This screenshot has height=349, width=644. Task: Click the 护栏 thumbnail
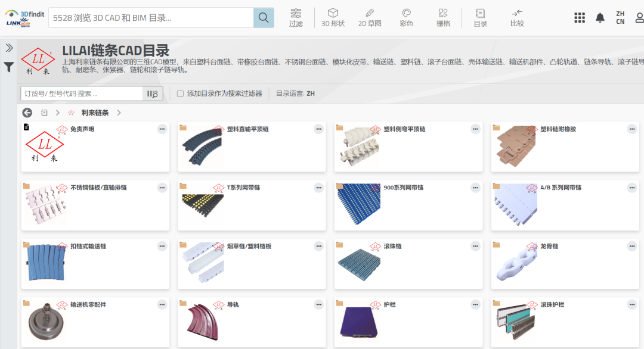point(360,322)
